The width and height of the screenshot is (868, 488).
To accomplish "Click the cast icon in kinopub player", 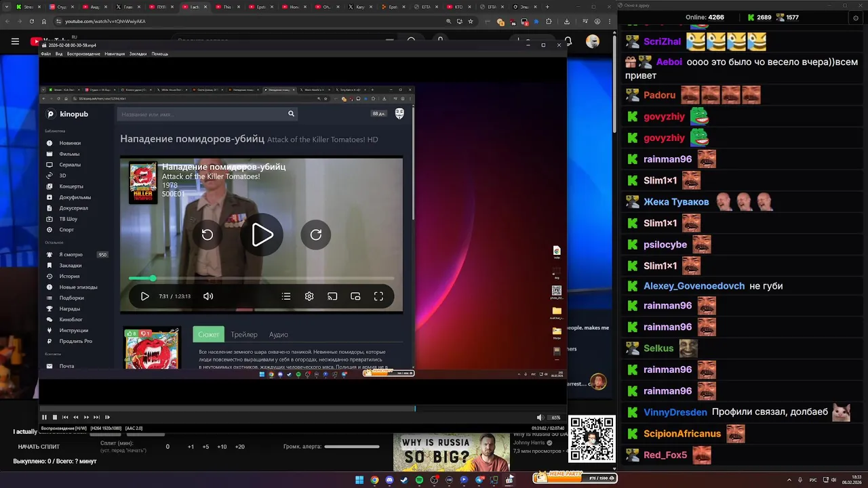I will point(332,296).
